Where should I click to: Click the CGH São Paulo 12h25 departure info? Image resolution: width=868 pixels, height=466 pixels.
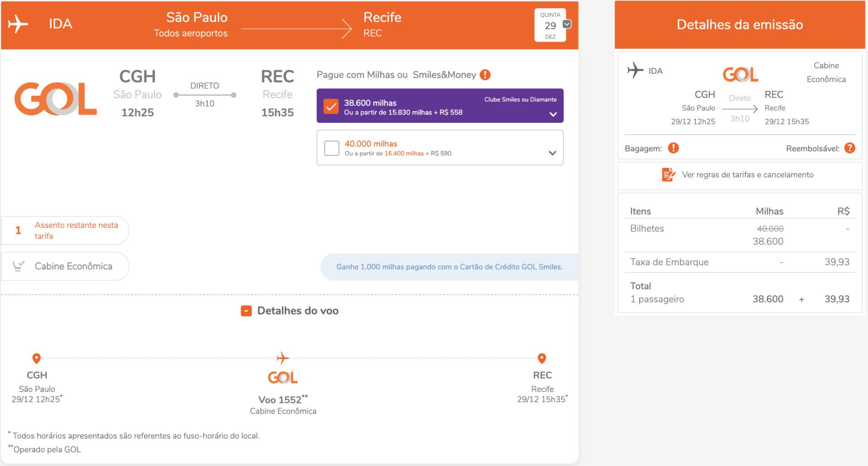[x=137, y=93]
